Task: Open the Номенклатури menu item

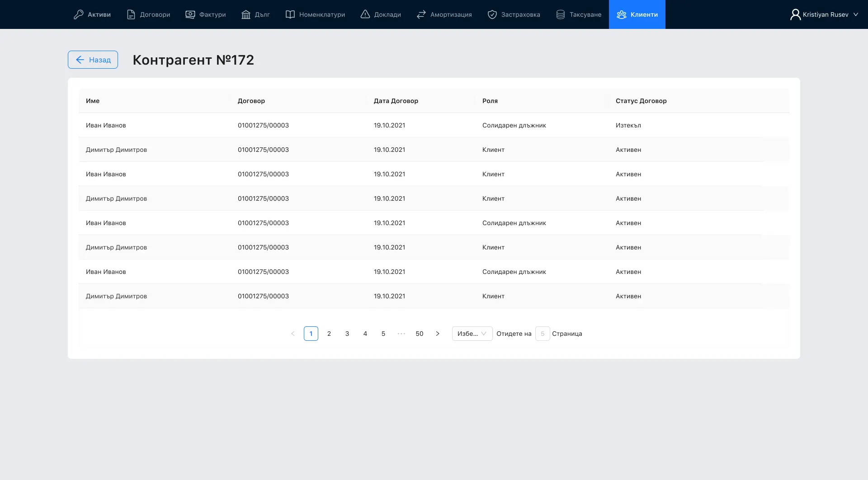Action: (315, 14)
